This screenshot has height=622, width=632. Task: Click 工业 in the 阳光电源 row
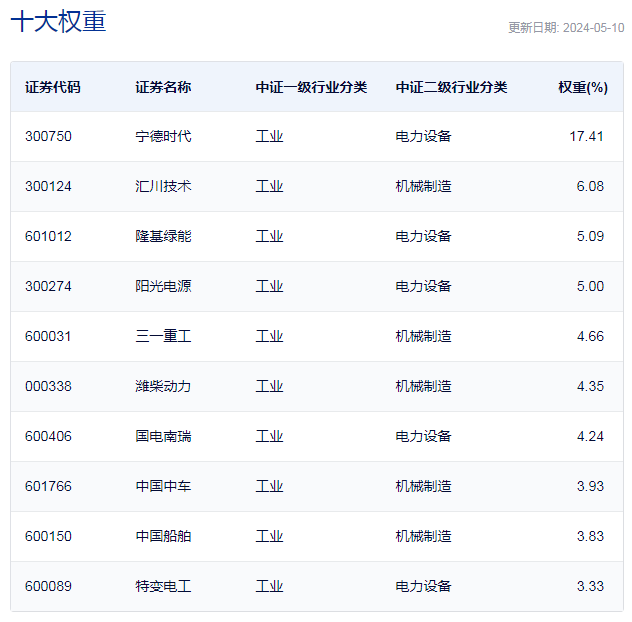269,286
